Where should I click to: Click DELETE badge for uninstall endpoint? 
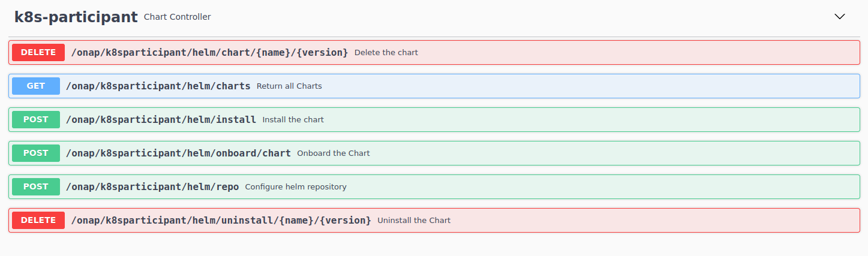coord(38,220)
